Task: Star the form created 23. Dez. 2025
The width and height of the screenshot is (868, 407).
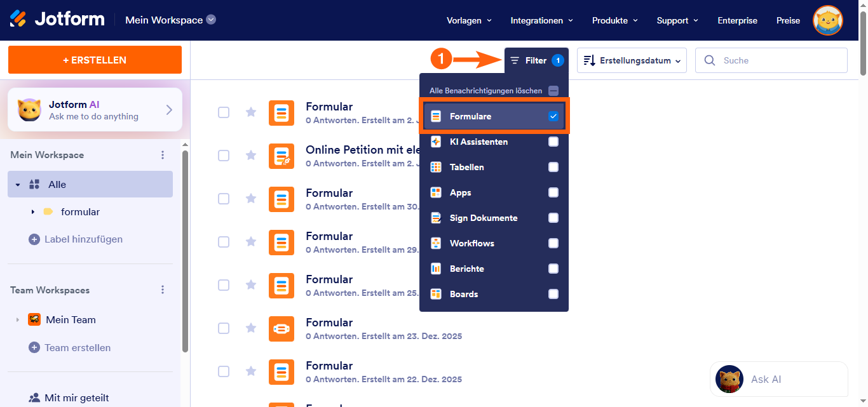Action: pyautogui.click(x=251, y=328)
